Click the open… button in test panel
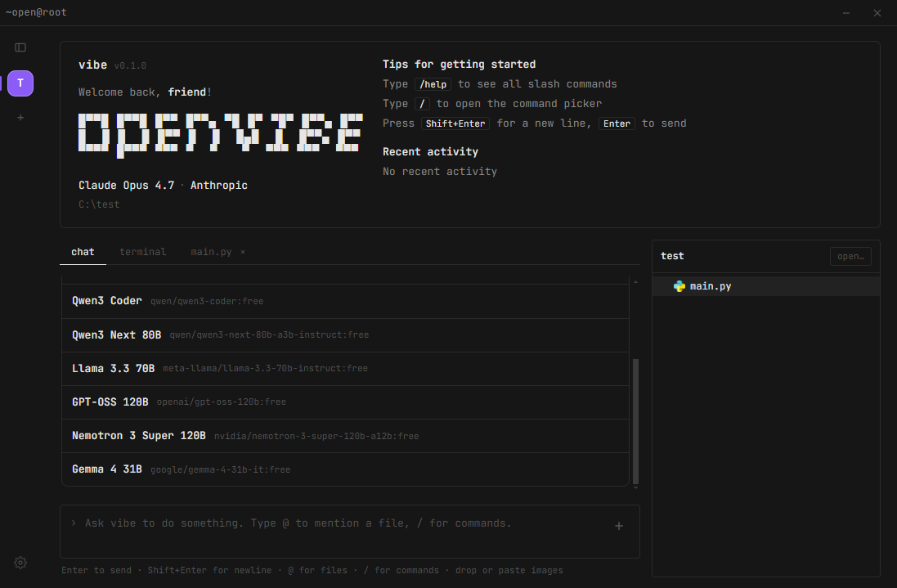This screenshot has width=897, height=588. [x=850, y=256]
